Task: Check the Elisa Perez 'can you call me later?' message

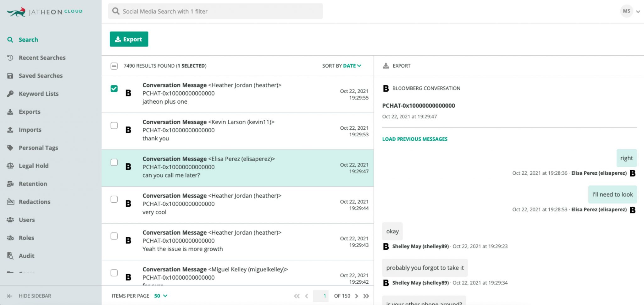Action: pyautogui.click(x=114, y=162)
